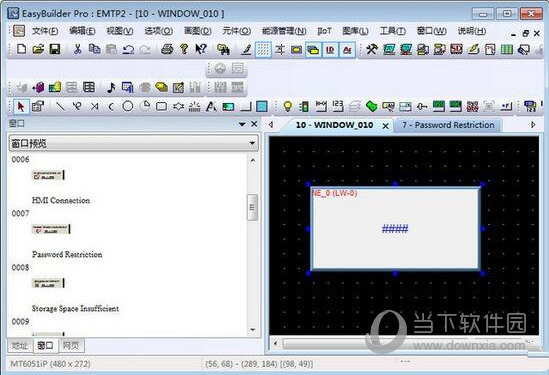Save project using the floppy disk icon

(x=55, y=49)
